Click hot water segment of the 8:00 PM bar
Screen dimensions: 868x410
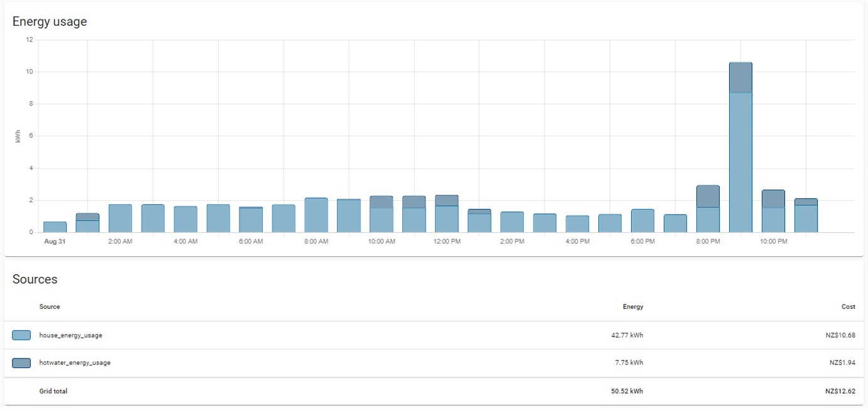(x=708, y=196)
